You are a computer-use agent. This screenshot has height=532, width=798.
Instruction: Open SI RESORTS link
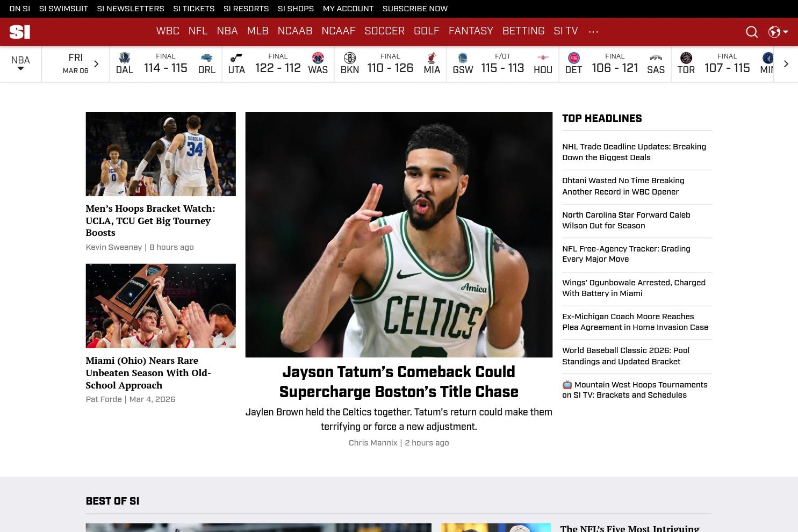(246, 9)
